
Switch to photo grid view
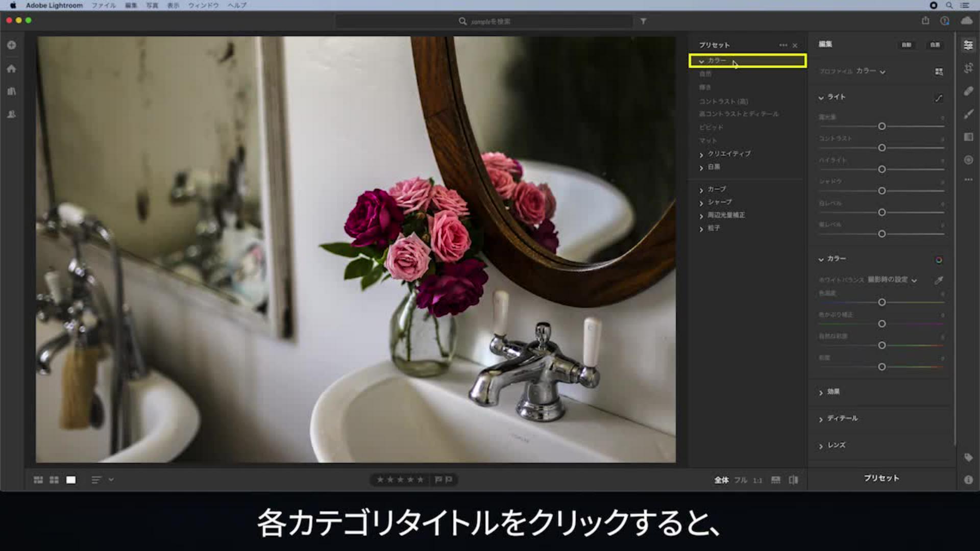tap(38, 480)
